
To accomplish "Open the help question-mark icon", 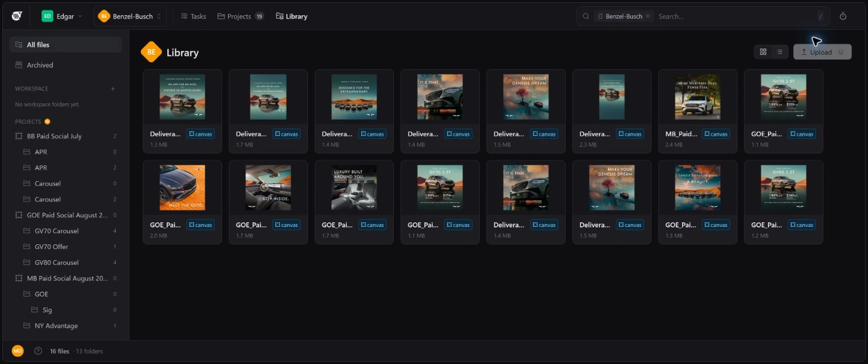I will click(x=38, y=351).
